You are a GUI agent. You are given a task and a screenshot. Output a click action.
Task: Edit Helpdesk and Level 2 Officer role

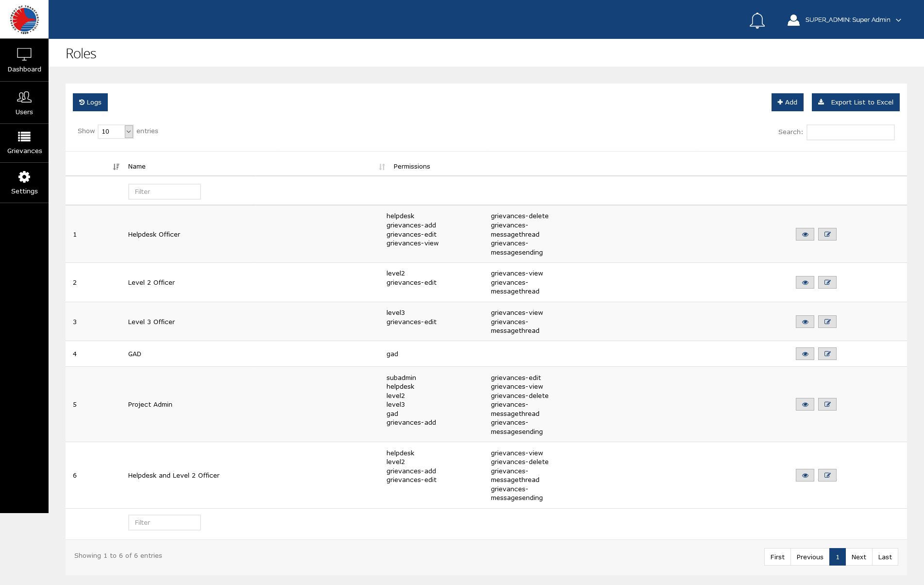pos(827,475)
